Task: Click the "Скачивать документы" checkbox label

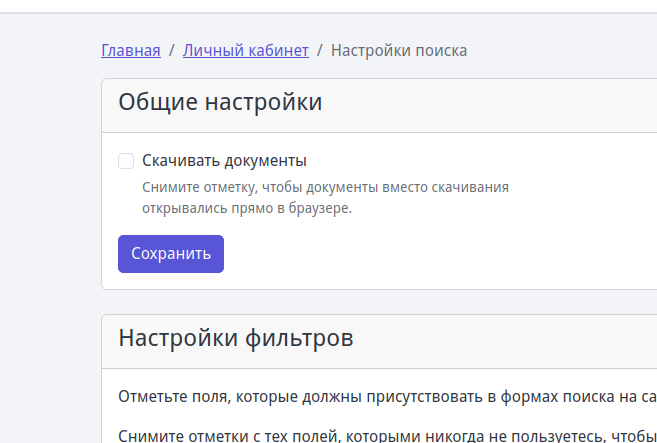Action: pyautogui.click(x=224, y=161)
